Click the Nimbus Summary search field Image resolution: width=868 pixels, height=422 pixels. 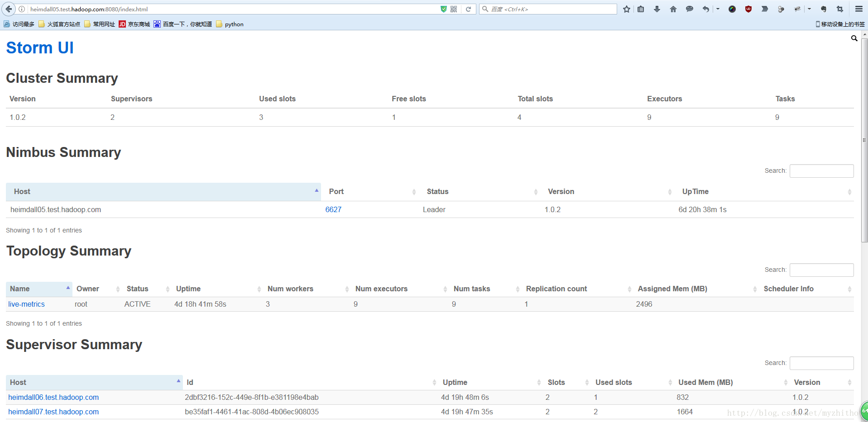pyautogui.click(x=821, y=171)
